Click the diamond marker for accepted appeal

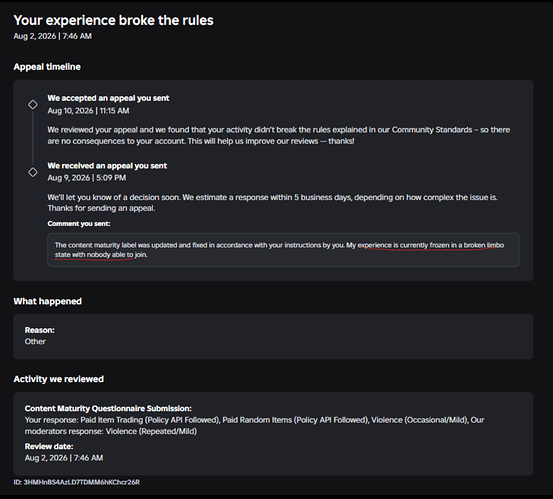(33, 105)
